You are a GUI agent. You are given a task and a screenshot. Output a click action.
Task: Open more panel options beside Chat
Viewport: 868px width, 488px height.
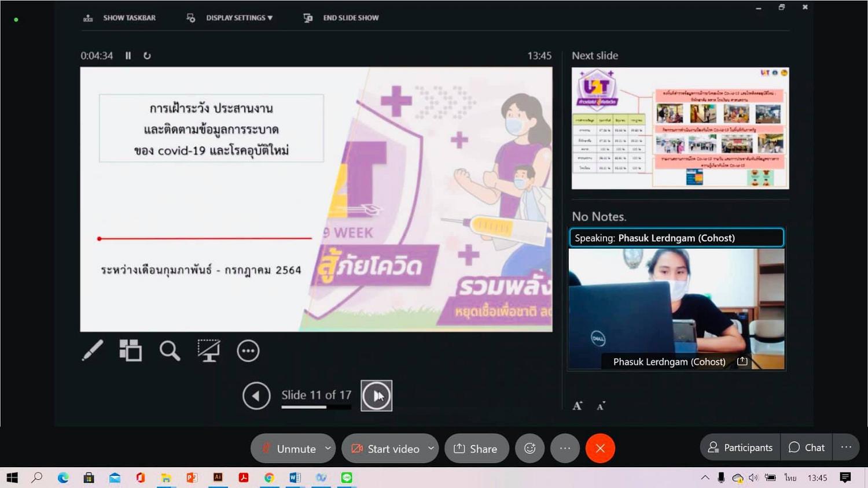846,448
